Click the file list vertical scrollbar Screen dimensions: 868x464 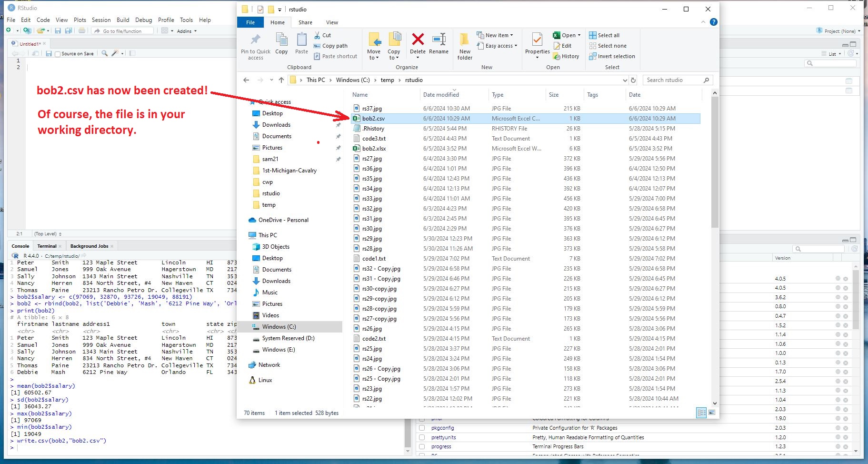click(715, 162)
